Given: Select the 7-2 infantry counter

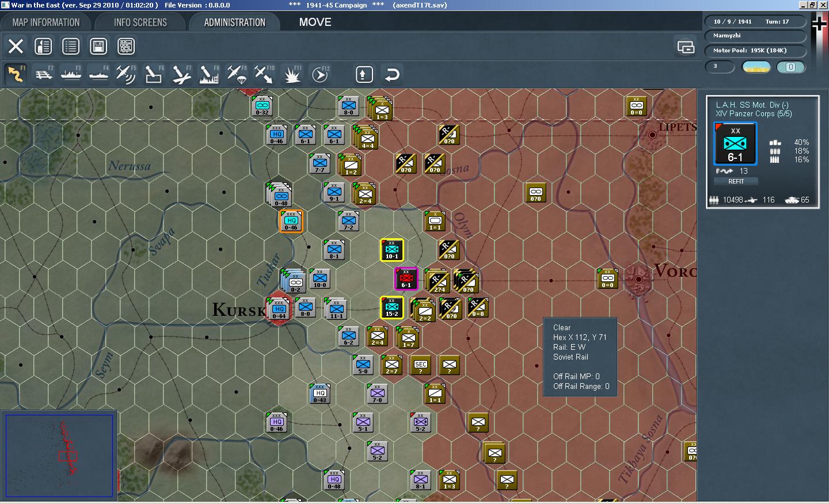Looking at the screenshot, I should [x=349, y=222].
